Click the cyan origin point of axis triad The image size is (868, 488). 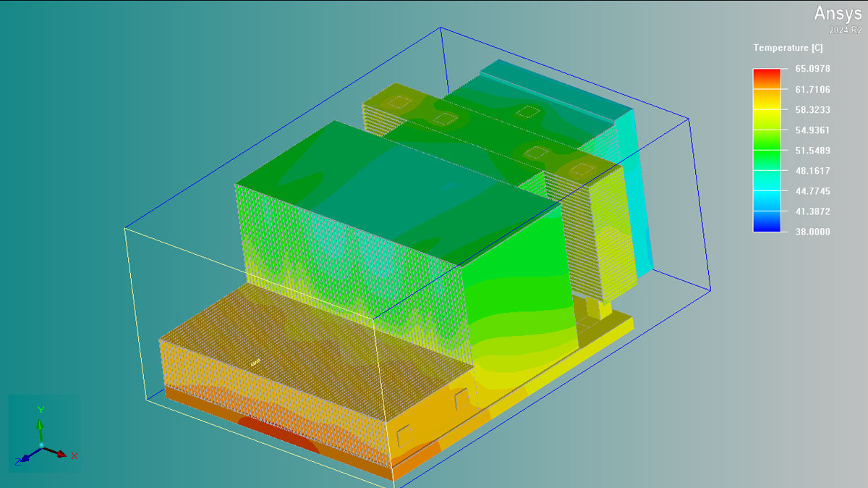[41, 445]
